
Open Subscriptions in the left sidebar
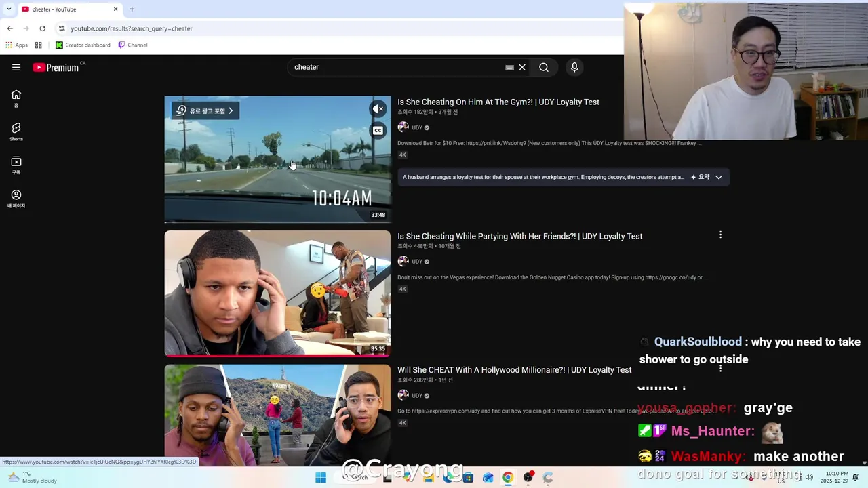coord(16,165)
